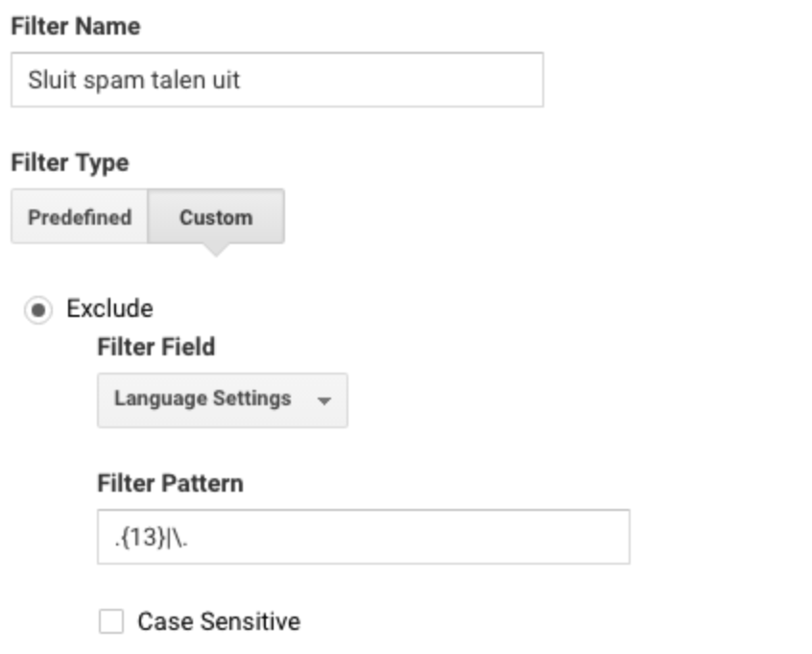Viewport: 812px width, 654px height.
Task: Select the Custom filter type tab
Action: 216,217
